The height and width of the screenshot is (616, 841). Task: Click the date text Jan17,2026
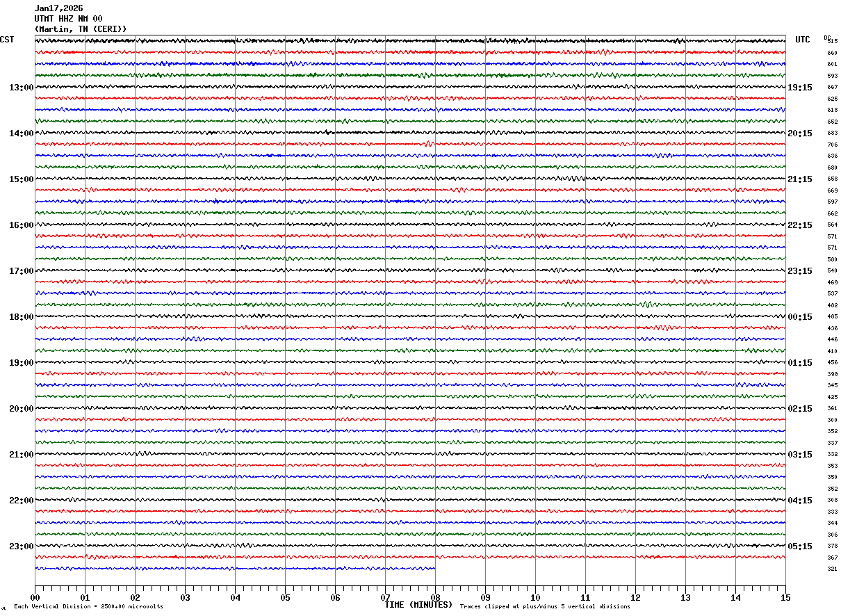coord(58,8)
